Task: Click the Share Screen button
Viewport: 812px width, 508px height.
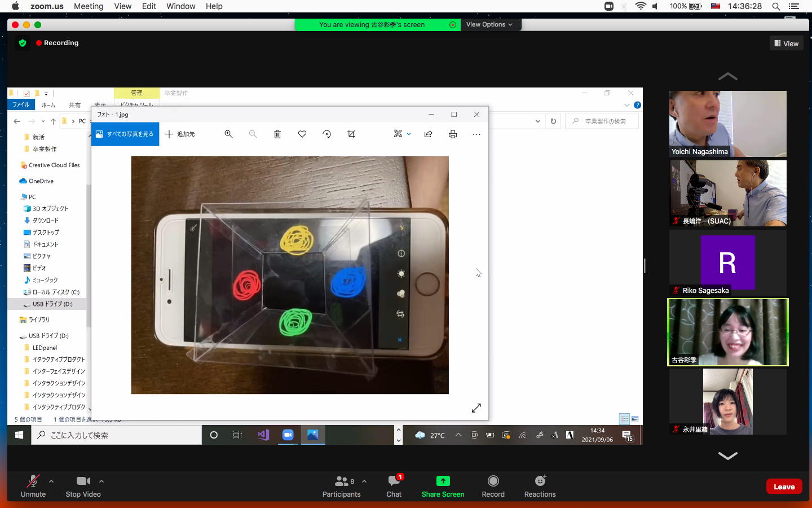Action: [x=443, y=486]
